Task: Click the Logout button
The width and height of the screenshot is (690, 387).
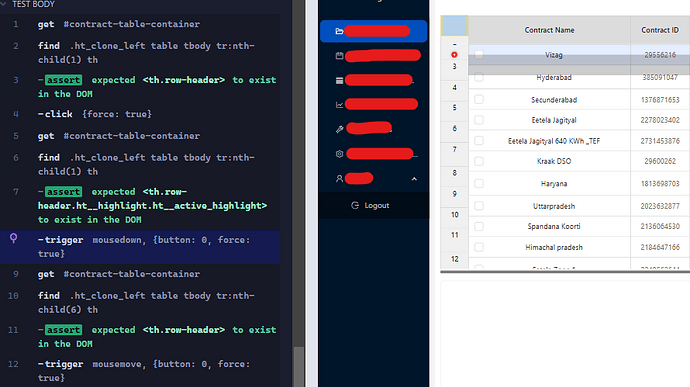Action: click(371, 205)
